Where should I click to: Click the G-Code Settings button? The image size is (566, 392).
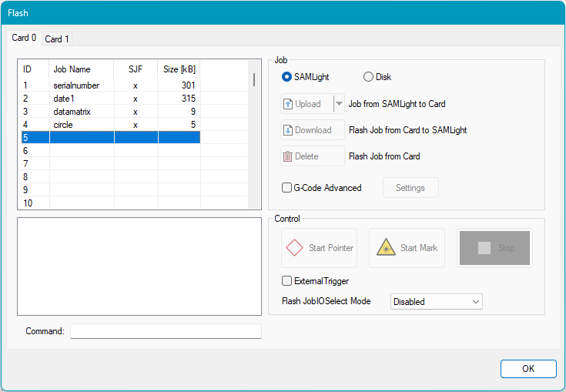410,188
